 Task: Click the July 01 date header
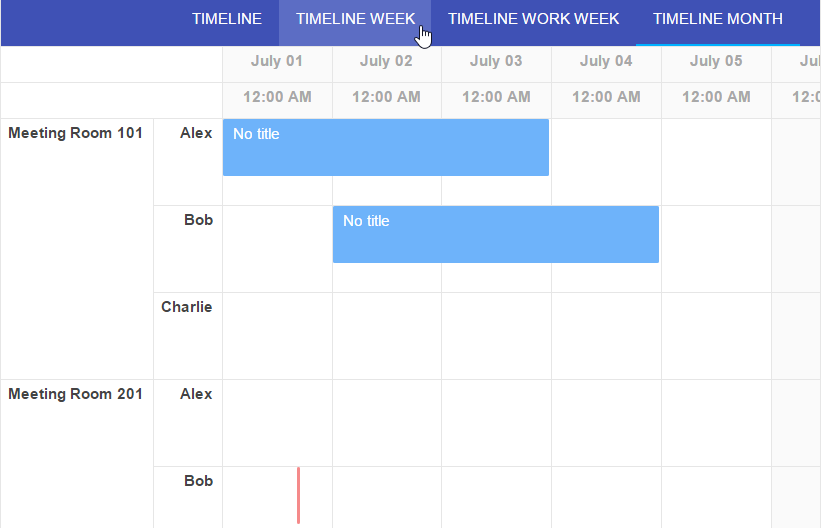277,61
